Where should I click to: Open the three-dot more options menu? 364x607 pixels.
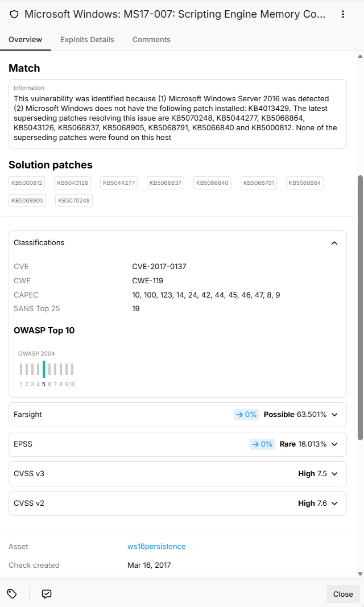tap(343, 14)
